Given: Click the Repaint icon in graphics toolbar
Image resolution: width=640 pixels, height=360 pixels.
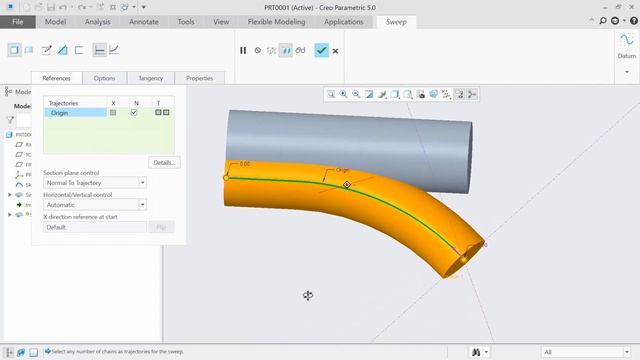Looking at the screenshot, I should coord(369,94).
